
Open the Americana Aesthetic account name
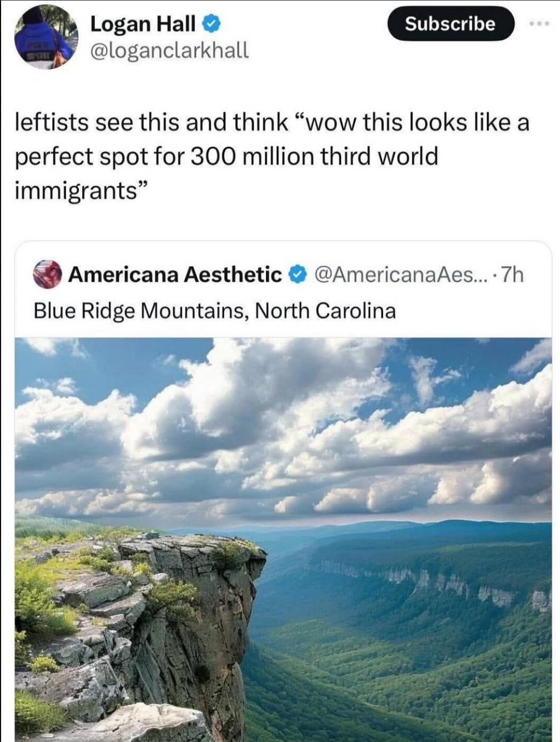[175, 274]
